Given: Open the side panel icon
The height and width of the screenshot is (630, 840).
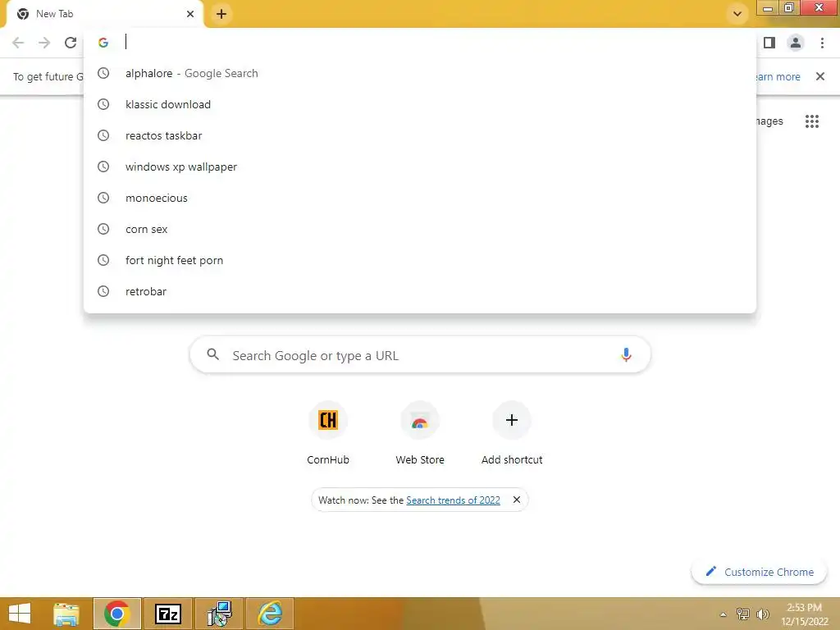Looking at the screenshot, I should 769,43.
